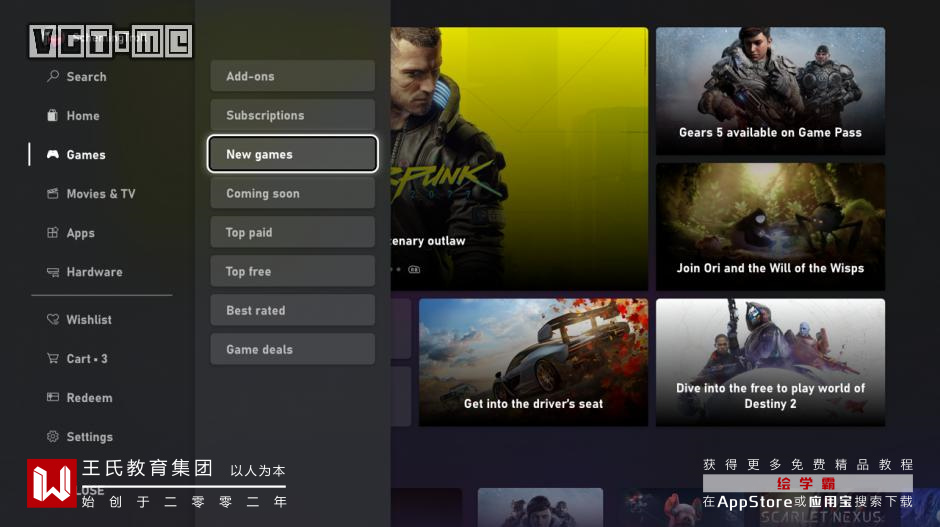Click the Movies & TV clapperboard icon

(53, 194)
